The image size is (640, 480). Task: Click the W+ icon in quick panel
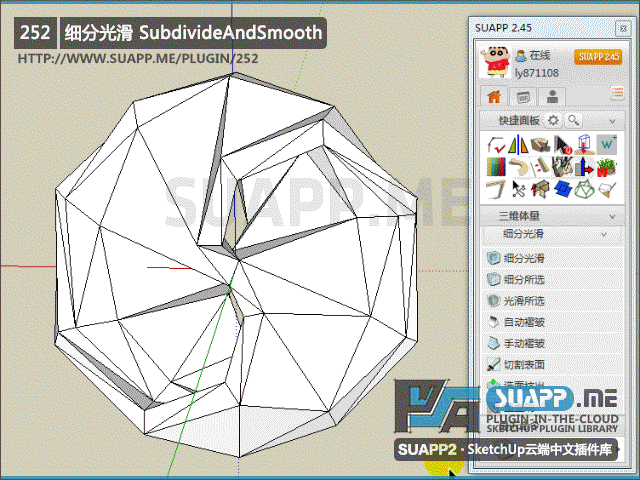tap(607, 146)
